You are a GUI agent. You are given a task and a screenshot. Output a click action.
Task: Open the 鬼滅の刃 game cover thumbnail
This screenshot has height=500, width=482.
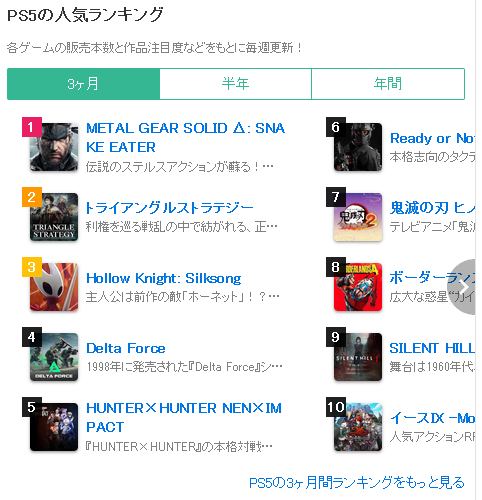[358, 217]
